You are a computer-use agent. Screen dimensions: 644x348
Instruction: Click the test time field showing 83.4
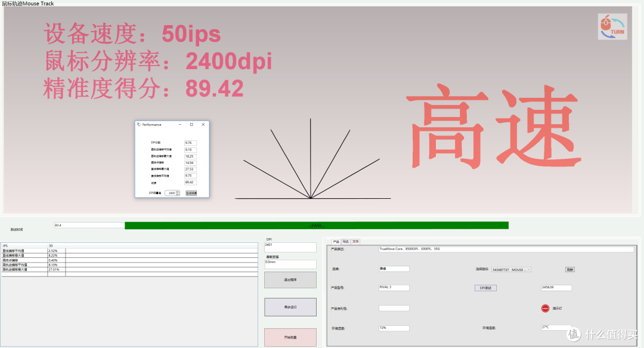(x=89, y=226)
